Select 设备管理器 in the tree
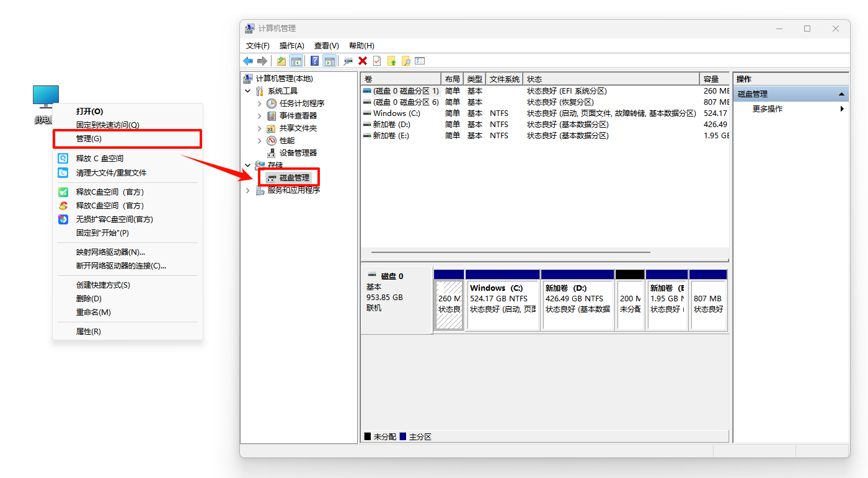 (298, 153)
